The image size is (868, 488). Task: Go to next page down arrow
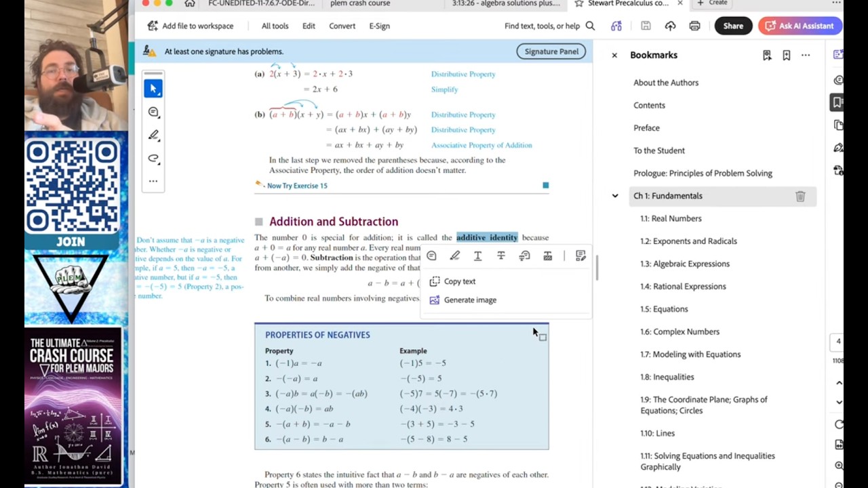(839, 402)
